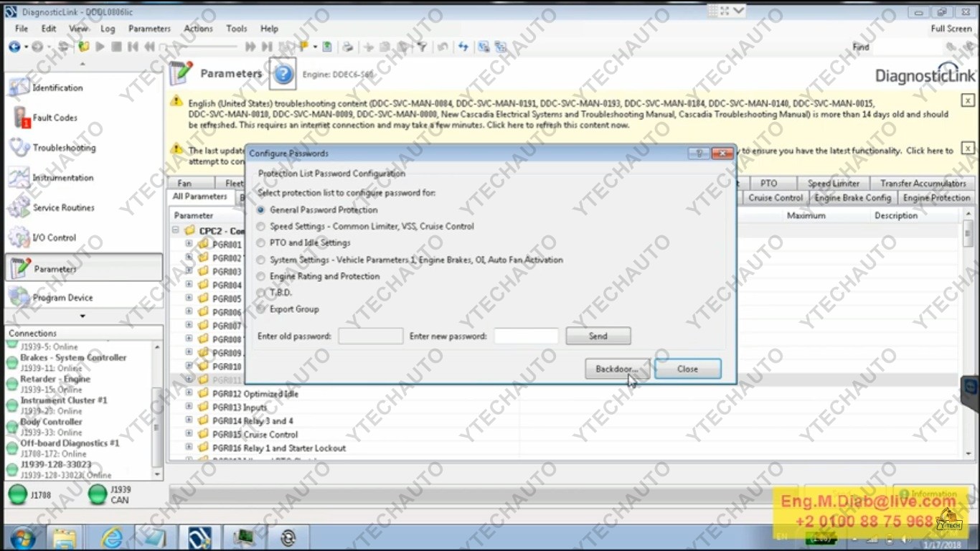Dismiss the first yellow warning banner
980x551 pixels.
(x=968, y=100)
